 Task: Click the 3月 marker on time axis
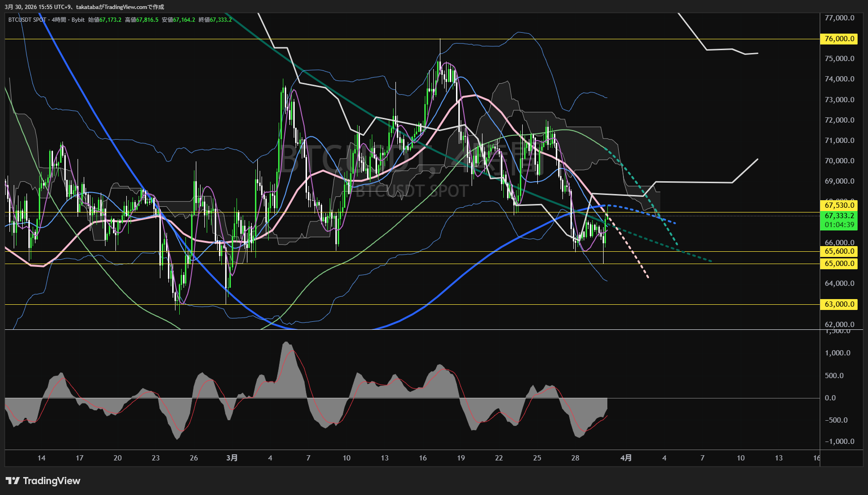(232, 458)
